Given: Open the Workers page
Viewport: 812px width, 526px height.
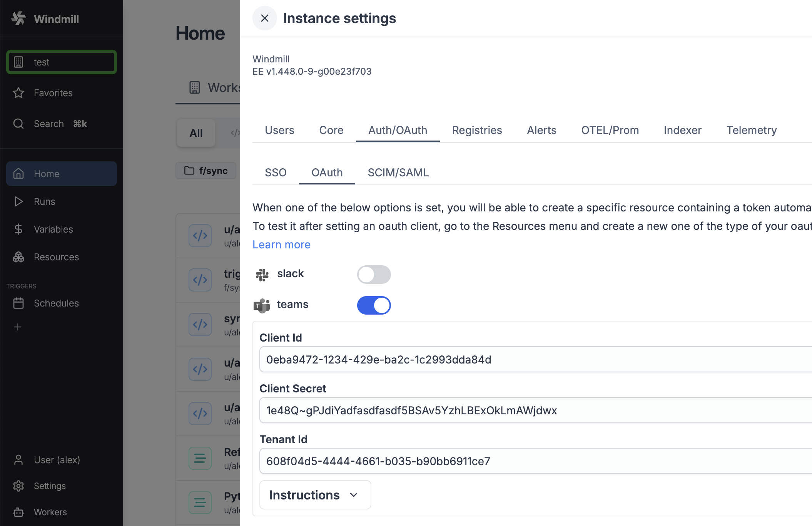Looking at the screenshot, I should pos(50,512).
